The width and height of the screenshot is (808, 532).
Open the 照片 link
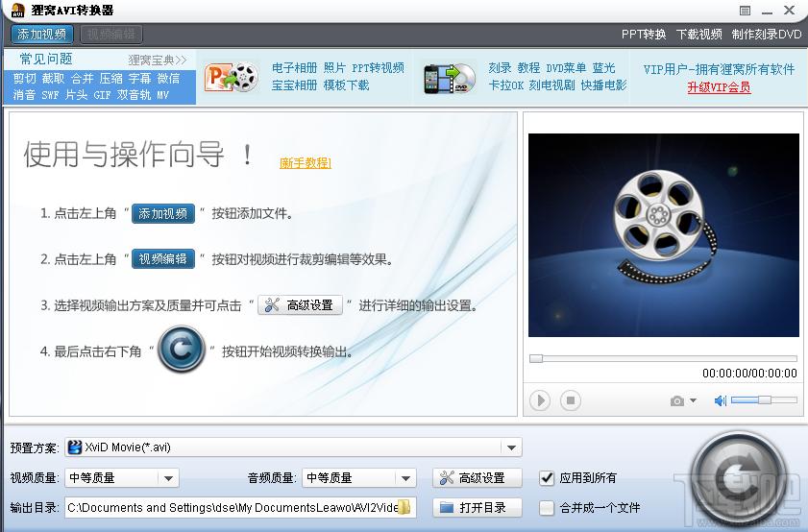(x=334, y=68)
